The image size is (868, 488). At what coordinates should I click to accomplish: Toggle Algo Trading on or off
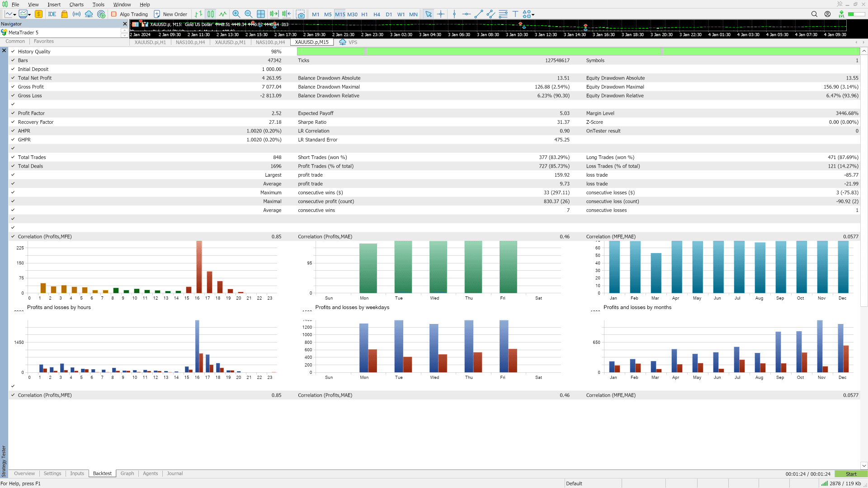click(x=130, y=14)
